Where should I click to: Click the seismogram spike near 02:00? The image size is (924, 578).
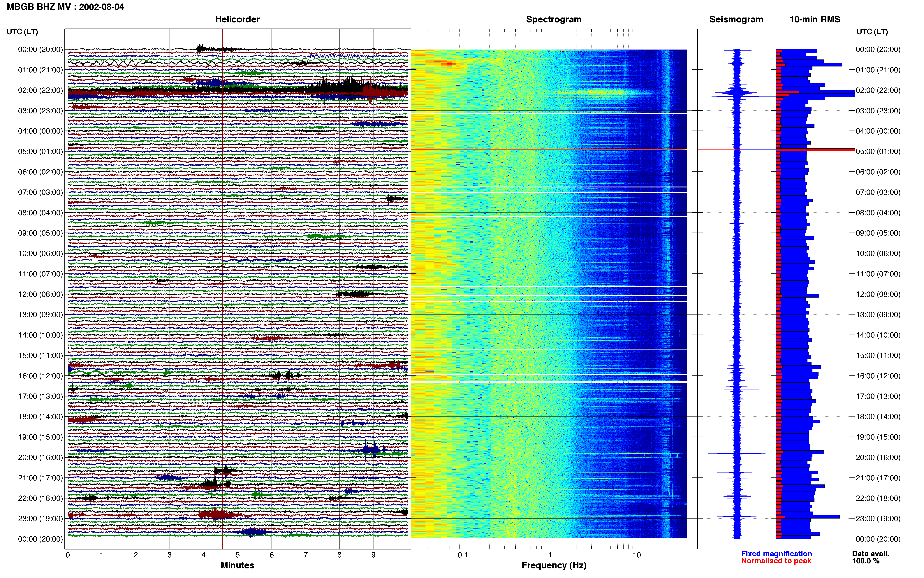(736, 93)
